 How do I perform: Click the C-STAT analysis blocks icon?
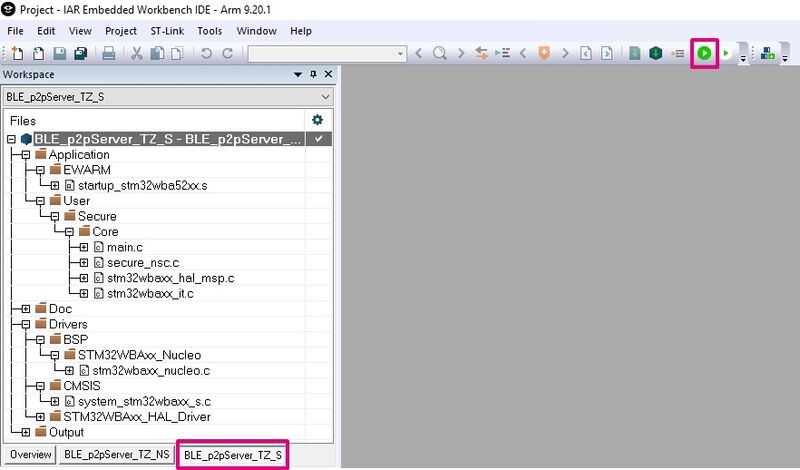pyautogui.click(x=767, y=53)
